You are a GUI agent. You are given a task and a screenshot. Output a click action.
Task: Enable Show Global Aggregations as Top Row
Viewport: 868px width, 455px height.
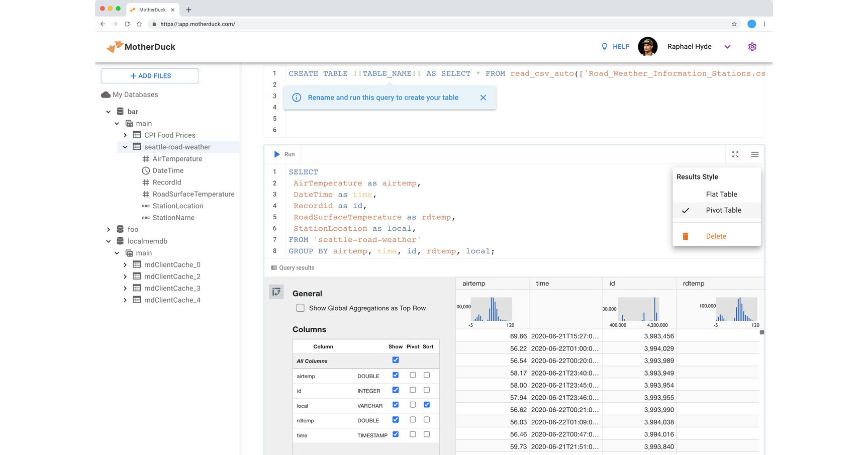tap(300, 308)
